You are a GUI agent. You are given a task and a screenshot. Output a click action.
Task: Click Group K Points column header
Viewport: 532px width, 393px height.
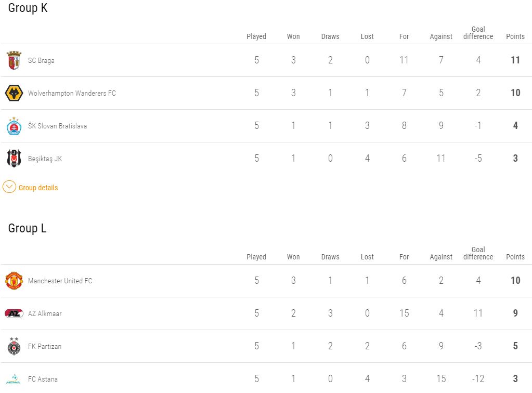pyautogui.click(x=515, y=36)
